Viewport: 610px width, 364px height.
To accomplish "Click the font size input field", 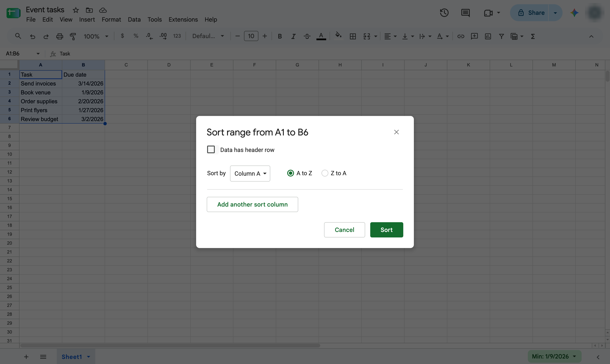I will (251, 36).
